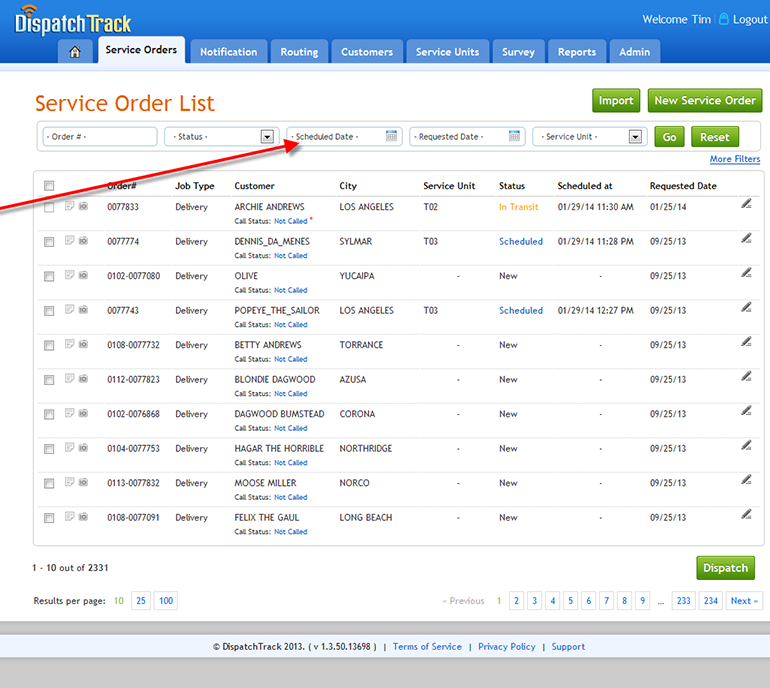The height and width of the screenshot is (688, 770).
Task: Expand the Status filter dropdown
Action: (x=267, y=137)
